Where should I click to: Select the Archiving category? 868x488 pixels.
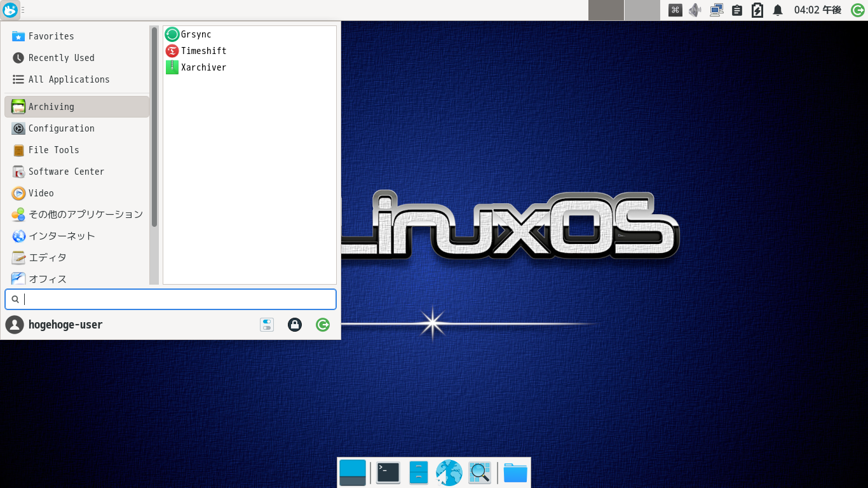click(x=77, y=107)
